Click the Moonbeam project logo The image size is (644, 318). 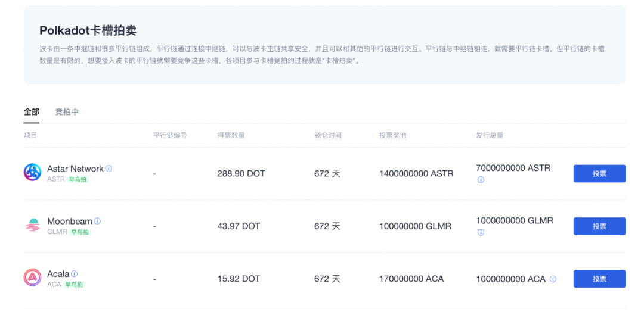[32, 225]
